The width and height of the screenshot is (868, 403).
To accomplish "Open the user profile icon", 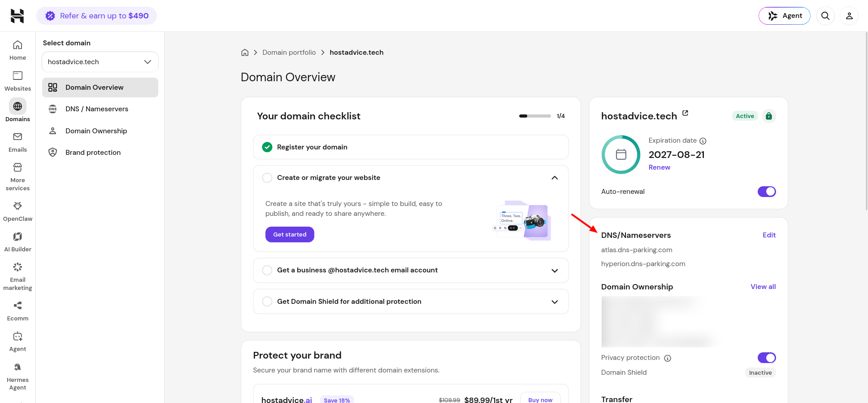I will (x=849, y=16).
